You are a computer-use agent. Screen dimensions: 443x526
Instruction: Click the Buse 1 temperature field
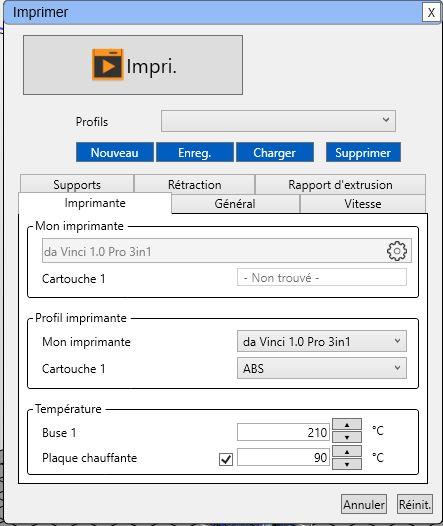tap(283, 432)
